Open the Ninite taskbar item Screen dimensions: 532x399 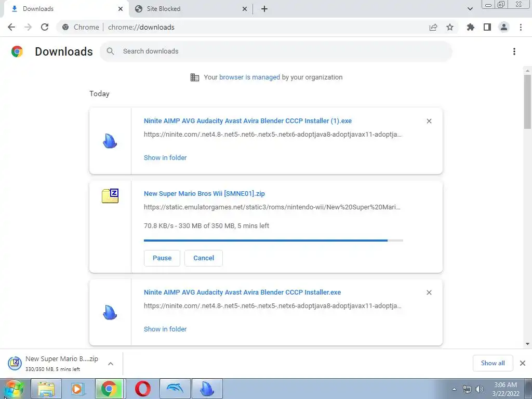207,389
